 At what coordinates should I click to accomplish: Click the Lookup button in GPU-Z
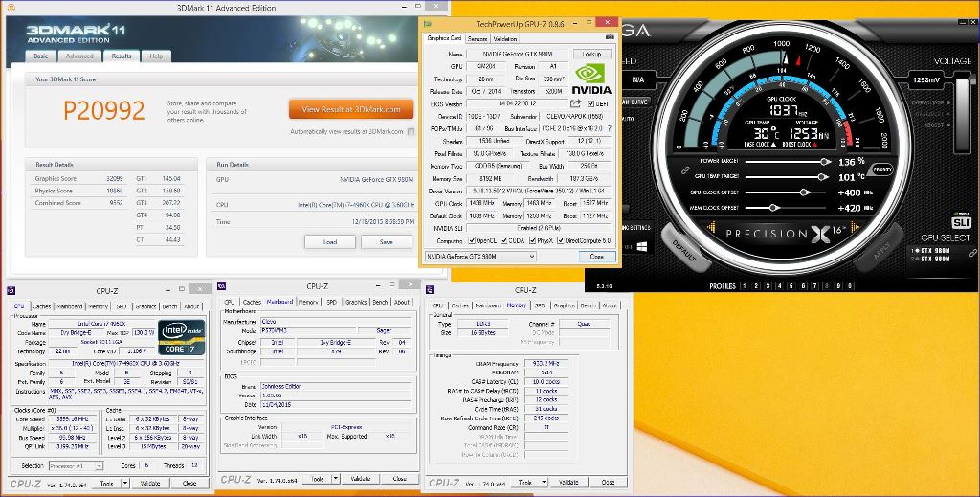(591, 55)
